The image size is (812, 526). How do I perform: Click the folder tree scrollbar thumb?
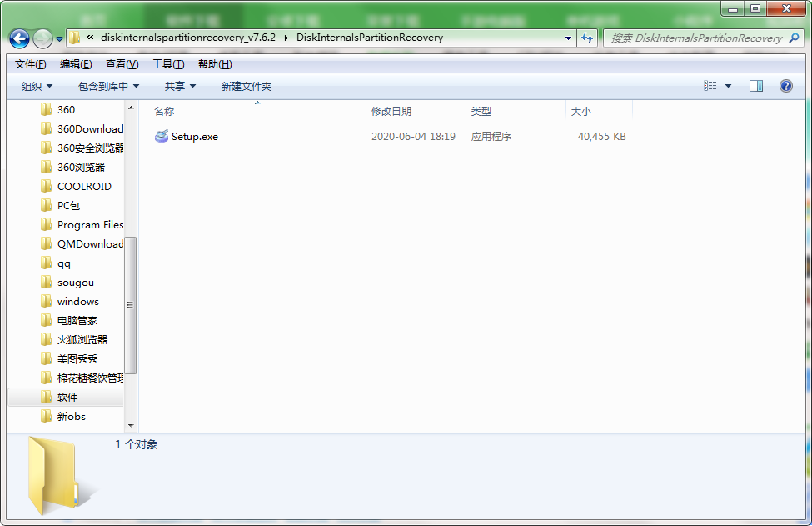131,305
